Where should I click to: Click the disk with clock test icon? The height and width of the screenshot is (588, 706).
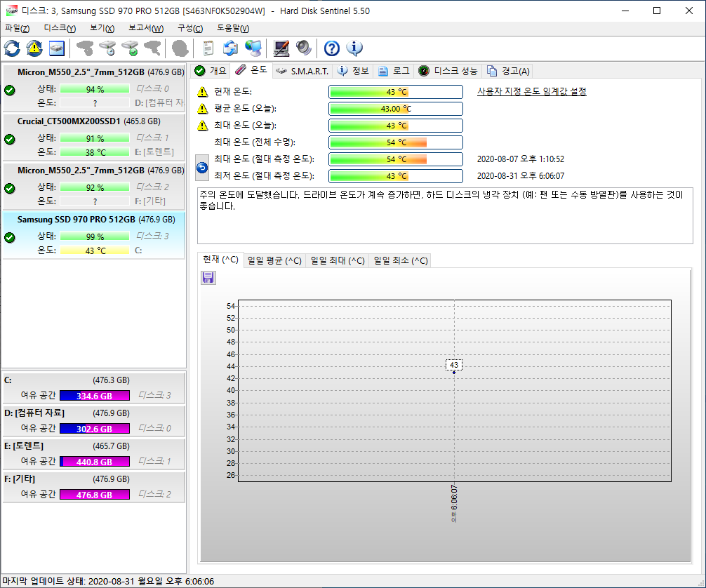coord(107,48)
